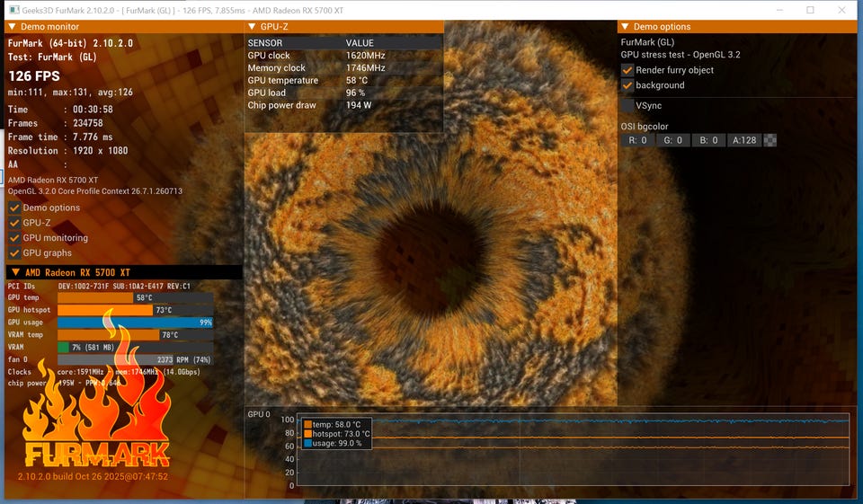863x504 pixels.
Task: Click the A:128 alpha field
Action: pyautogui.click(x=744, y=140)
